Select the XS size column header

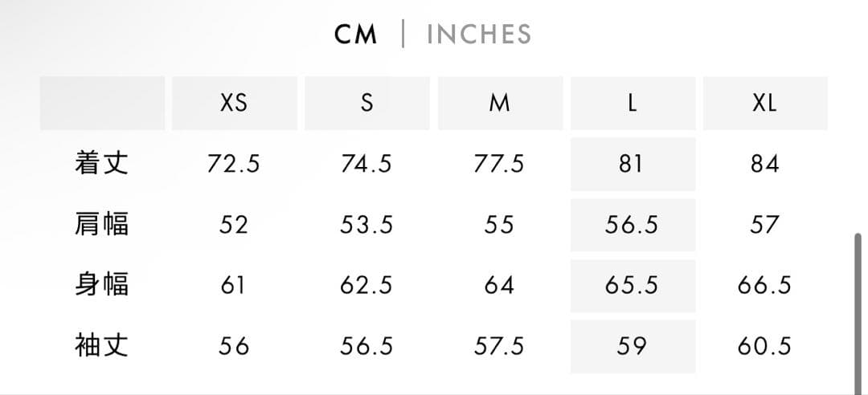point(234,104)
